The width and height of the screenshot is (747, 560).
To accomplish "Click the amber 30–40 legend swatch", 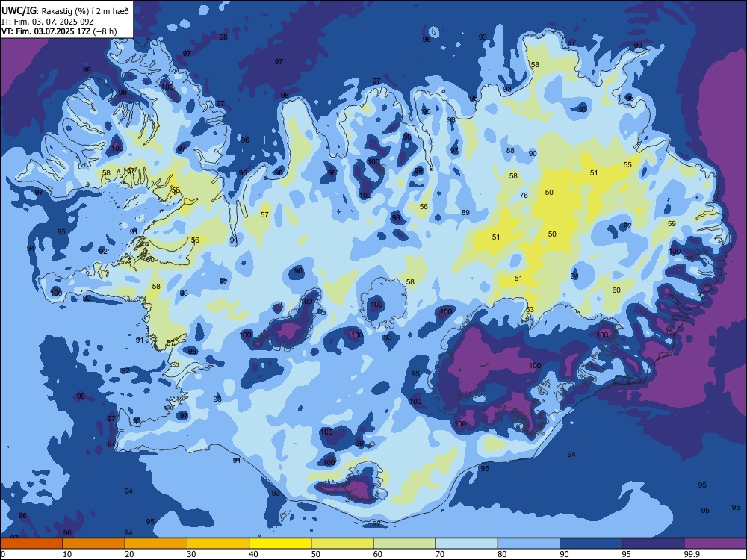I will pyautogui.click(x=218, y=544).
